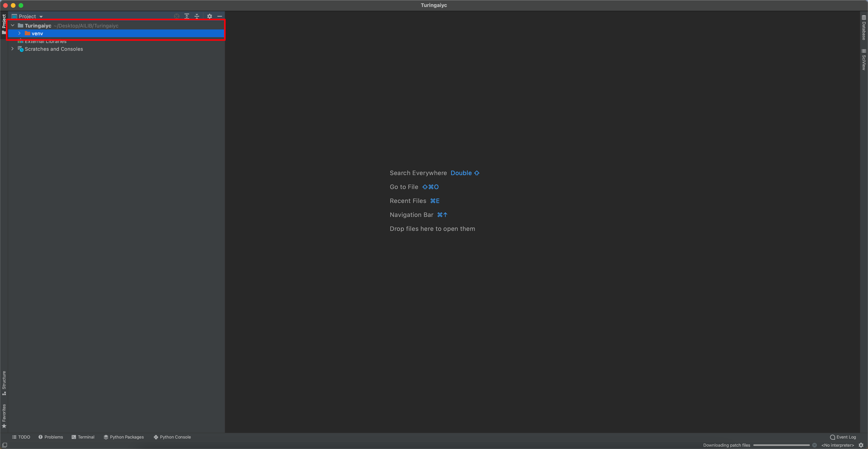Click the ~/Desktop/AILIB/Turingaiyc path text
Screen dimensions: 868x449
pyautogui.click(x=86, y=26)
